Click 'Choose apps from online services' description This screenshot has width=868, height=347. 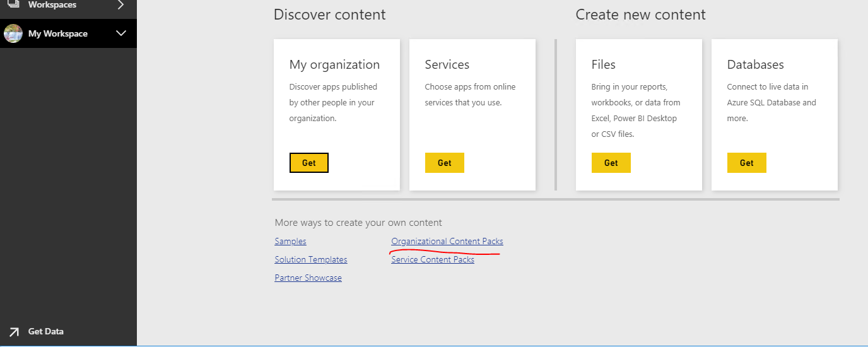(x=470, y=95)
